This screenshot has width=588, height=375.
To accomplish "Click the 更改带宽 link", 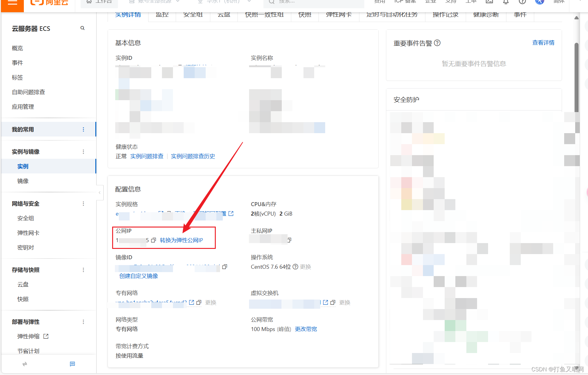I will [306, 329].
